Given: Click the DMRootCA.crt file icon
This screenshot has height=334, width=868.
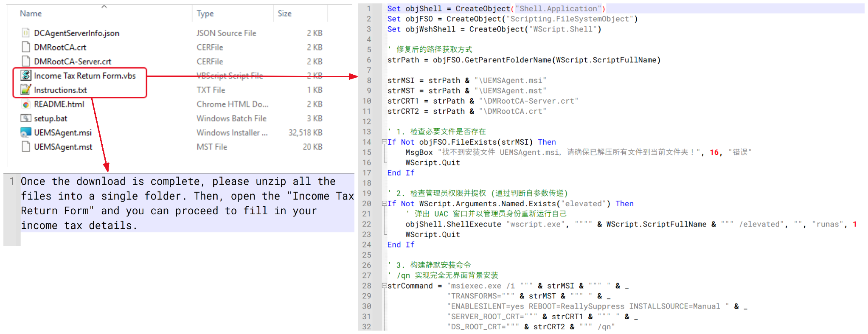Looking at the screenshot, I should tap(26, 47).
